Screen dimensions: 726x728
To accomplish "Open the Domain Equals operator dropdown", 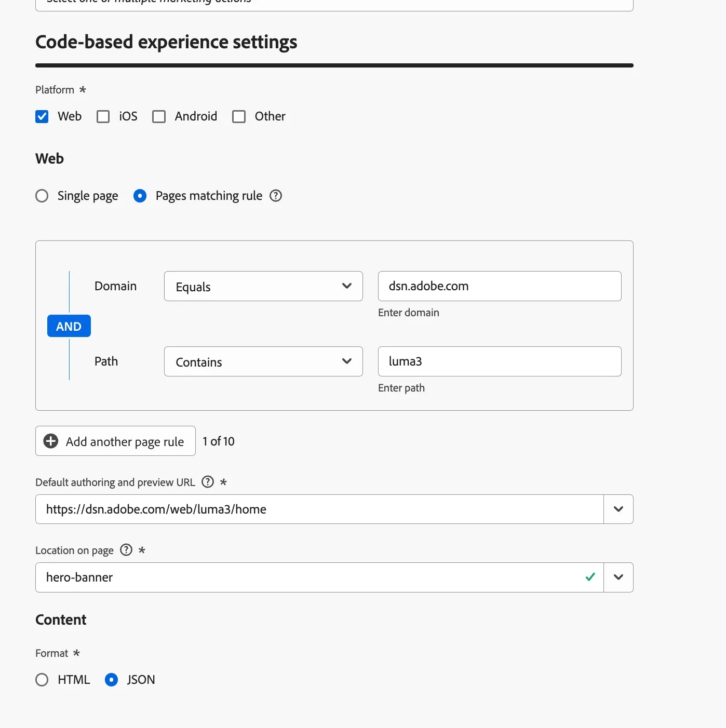I will click(263, 286).
